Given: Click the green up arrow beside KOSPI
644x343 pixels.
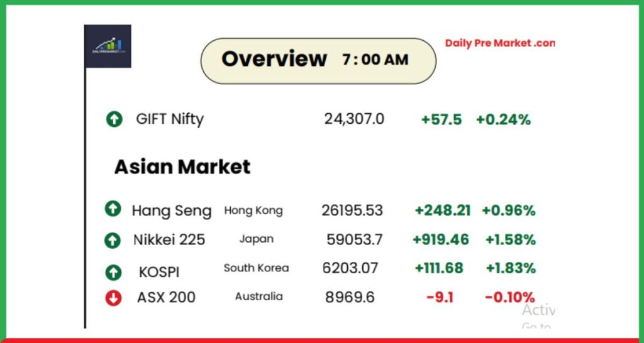Looking at the screenshot, I should [113, 272].
